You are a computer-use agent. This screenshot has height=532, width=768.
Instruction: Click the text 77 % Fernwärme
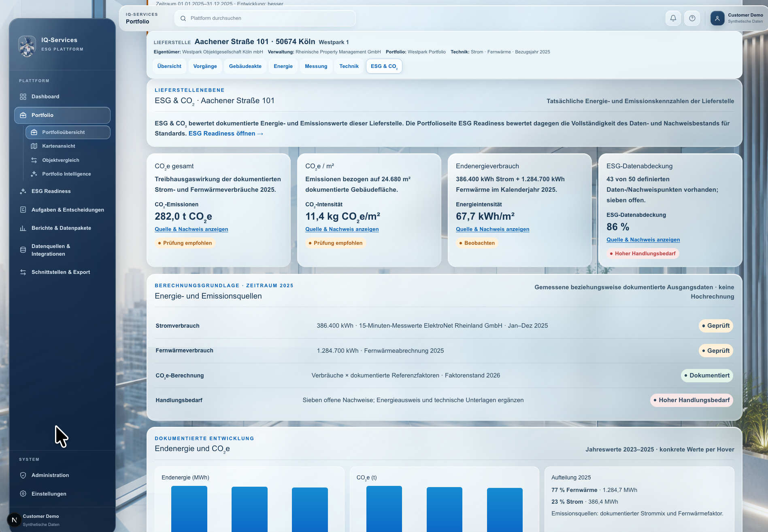(x=574, y=490)
